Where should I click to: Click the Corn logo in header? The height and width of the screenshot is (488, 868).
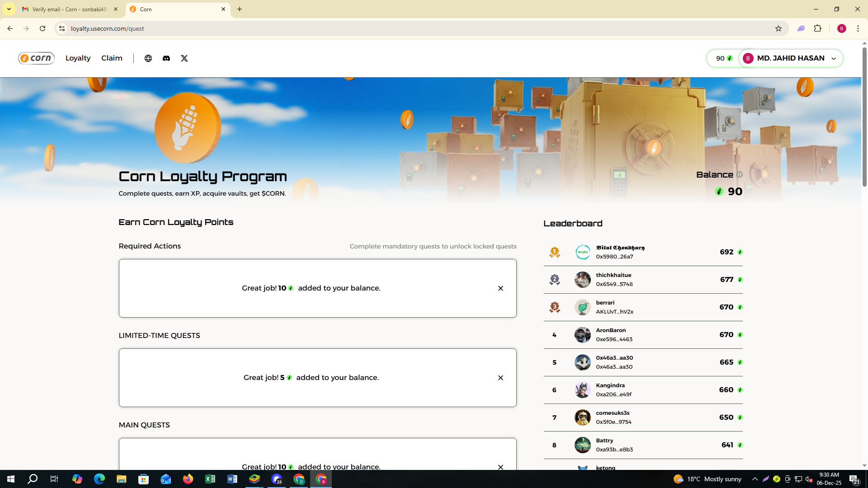pyautogui.click(x=36, y=58)
